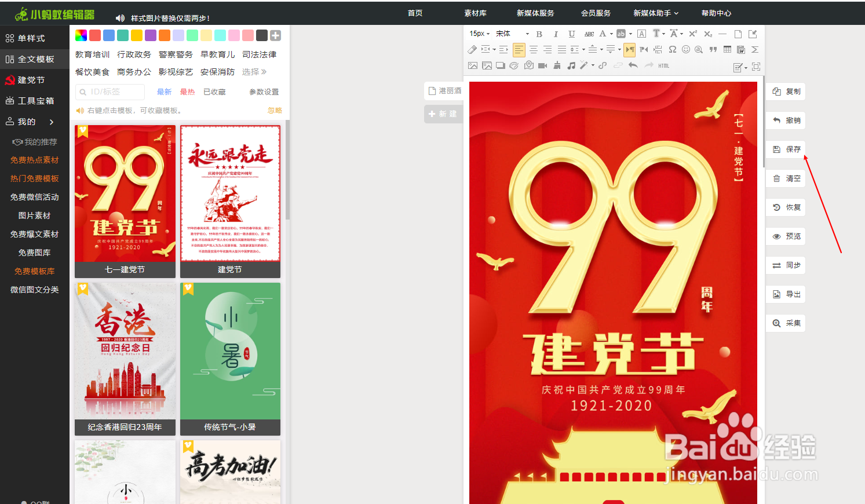This screenshot has width=865, height=504.
Task: Toggle fullscreen editor mode
Action: click(x=756, y=67)
